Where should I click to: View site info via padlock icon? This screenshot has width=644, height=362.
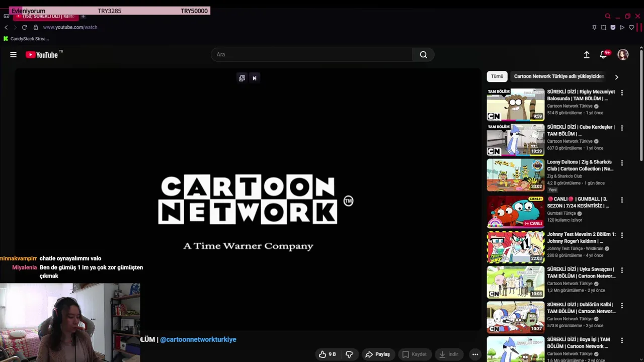pos(36,27)
